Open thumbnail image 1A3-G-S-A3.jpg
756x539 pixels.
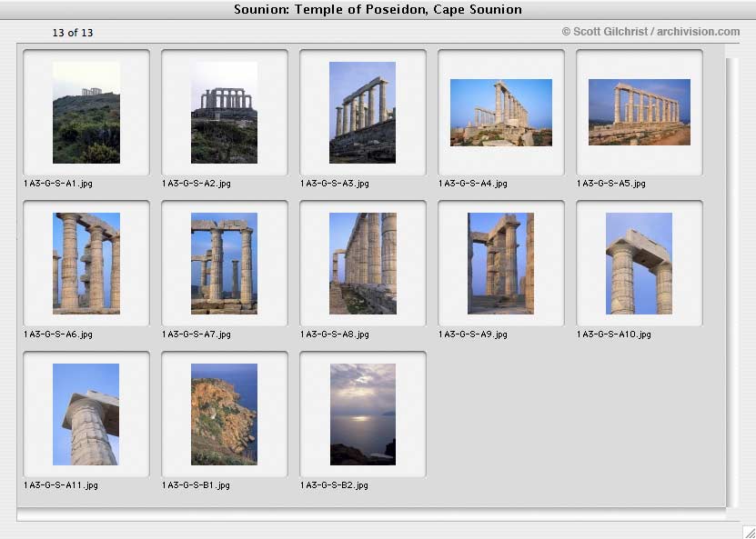pyautogui.click(x=363, y=113)
